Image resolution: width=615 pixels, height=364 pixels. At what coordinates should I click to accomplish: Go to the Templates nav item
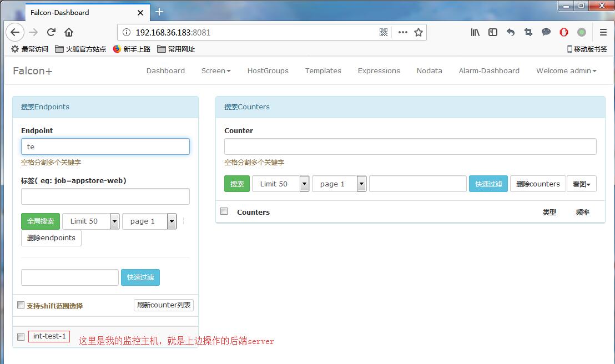(323, 70)
